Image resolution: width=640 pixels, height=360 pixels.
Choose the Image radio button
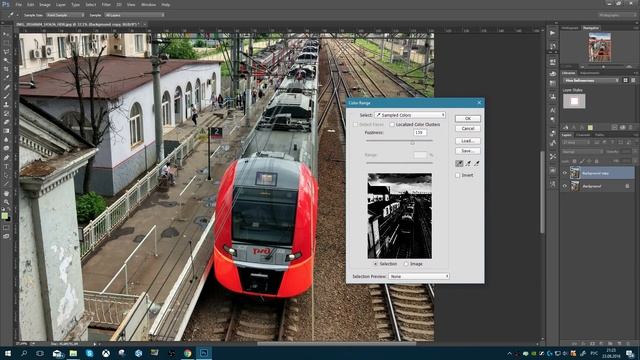[x=406, y=264]
